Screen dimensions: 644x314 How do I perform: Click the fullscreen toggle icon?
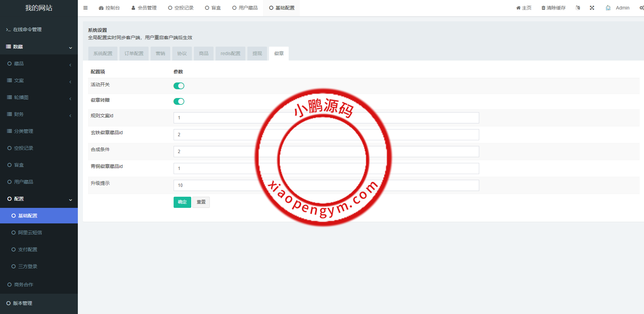(x=592, y=8)
